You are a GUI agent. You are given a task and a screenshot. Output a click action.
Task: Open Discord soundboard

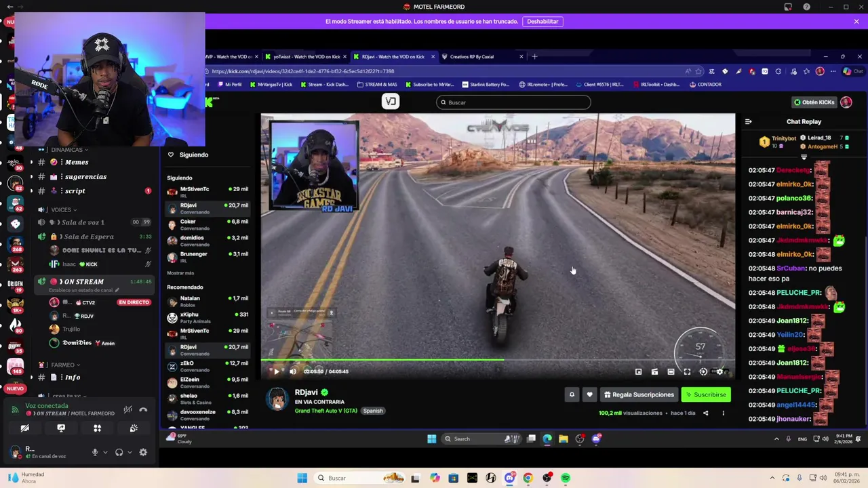pyautogui.click(x=134, y=428)
